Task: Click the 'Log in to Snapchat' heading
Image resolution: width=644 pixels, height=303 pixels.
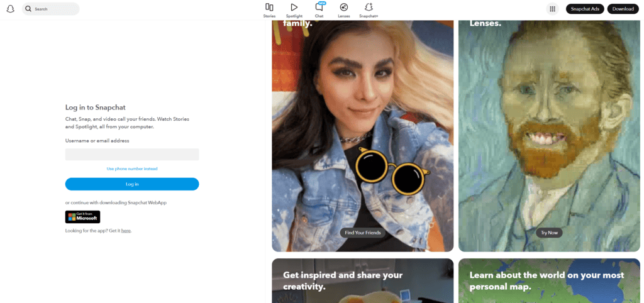Action: pyautogui.click(x=96, y=107)
